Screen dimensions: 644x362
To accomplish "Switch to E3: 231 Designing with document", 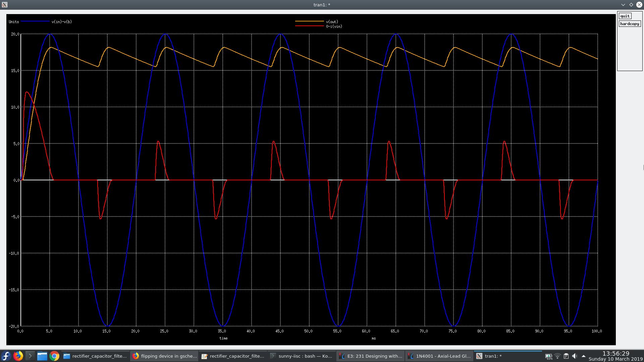I will tap(370, 356).
